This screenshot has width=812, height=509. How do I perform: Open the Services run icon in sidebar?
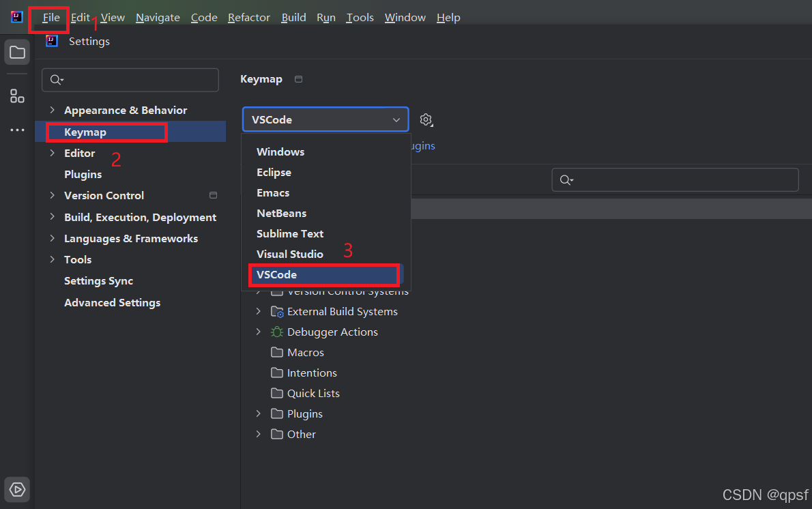click(17, 489)
